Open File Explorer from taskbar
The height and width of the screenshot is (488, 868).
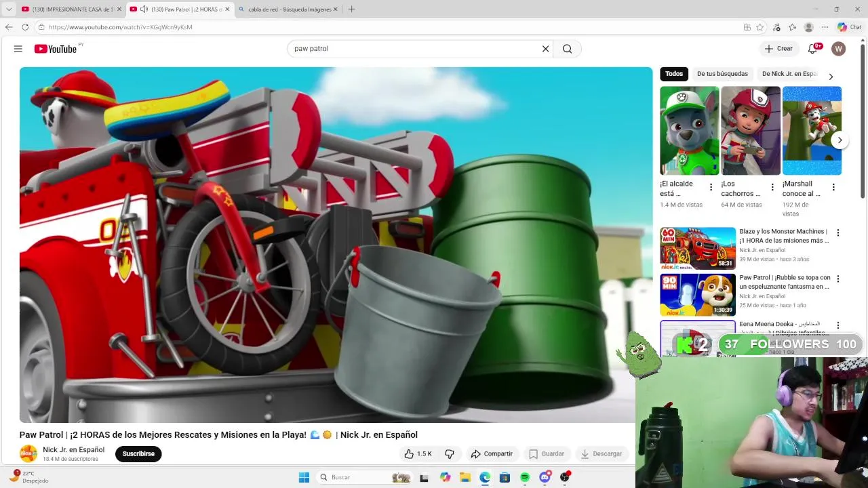(x=465, y=477)
